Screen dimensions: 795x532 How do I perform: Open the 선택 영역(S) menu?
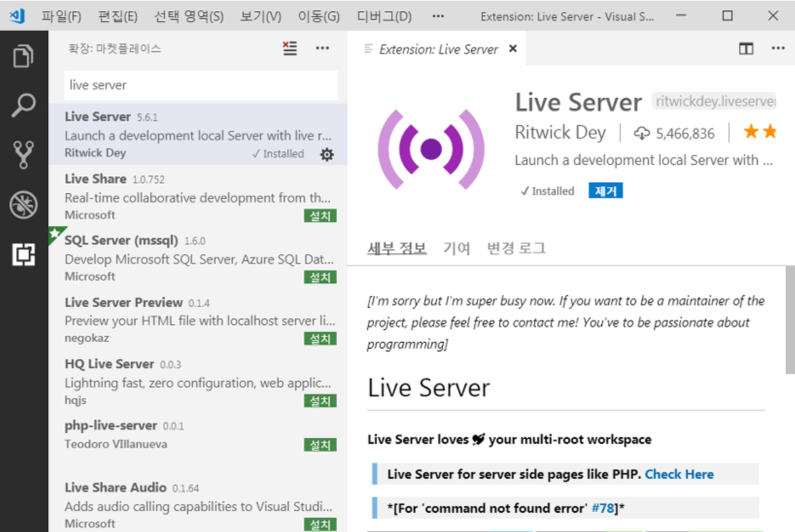pos(189,16)
